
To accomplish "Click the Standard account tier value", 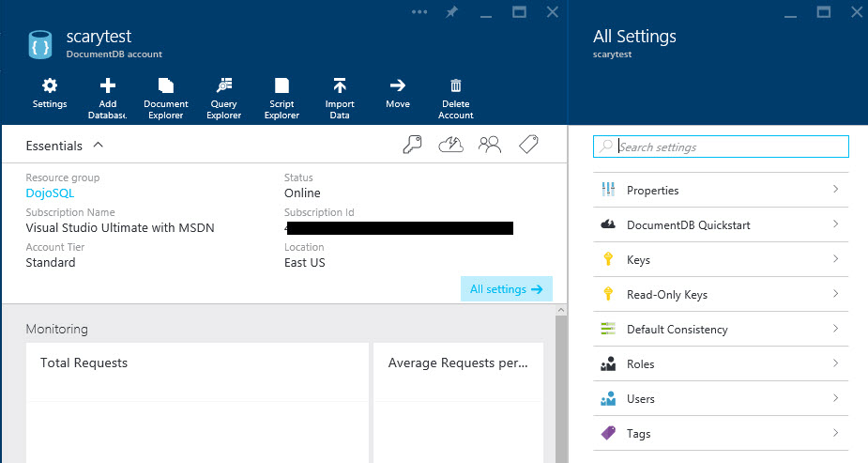I will click(x=51, y=263).
